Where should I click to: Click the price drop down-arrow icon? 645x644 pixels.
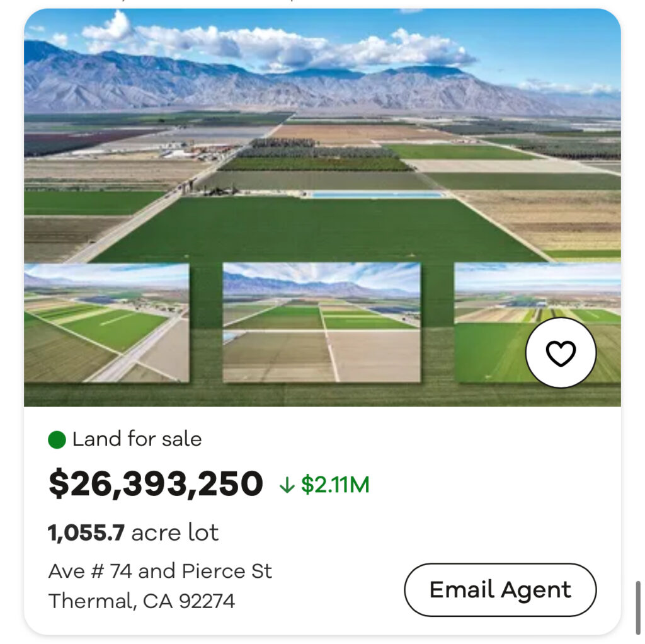pos(287,485)
